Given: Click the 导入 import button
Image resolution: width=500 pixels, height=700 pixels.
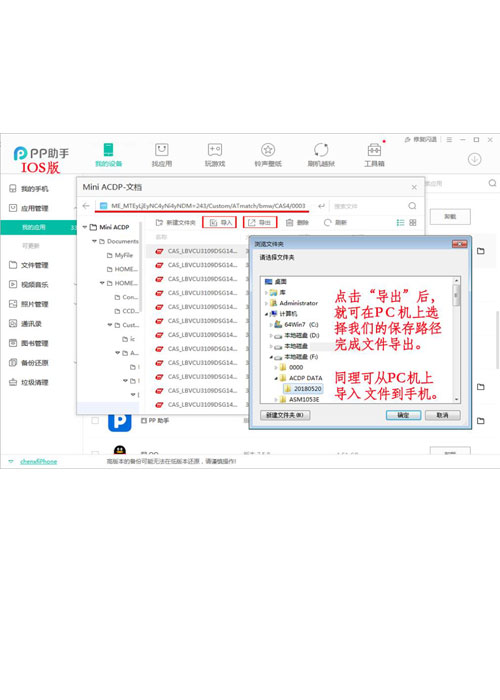Looking at the screenshot, I should pyautogui.click(x=220, y=222).
